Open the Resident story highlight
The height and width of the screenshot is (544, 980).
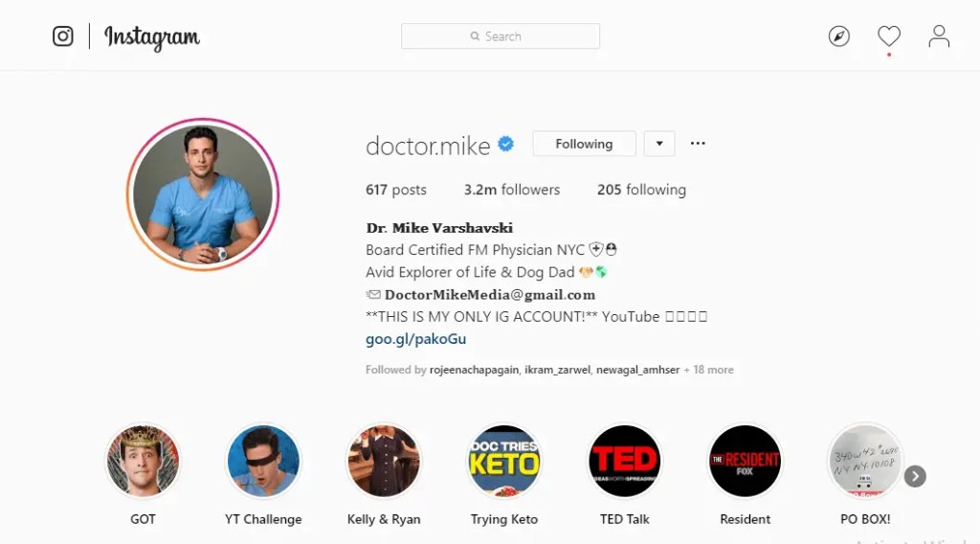pyautogui.click(x=745, y=462)
